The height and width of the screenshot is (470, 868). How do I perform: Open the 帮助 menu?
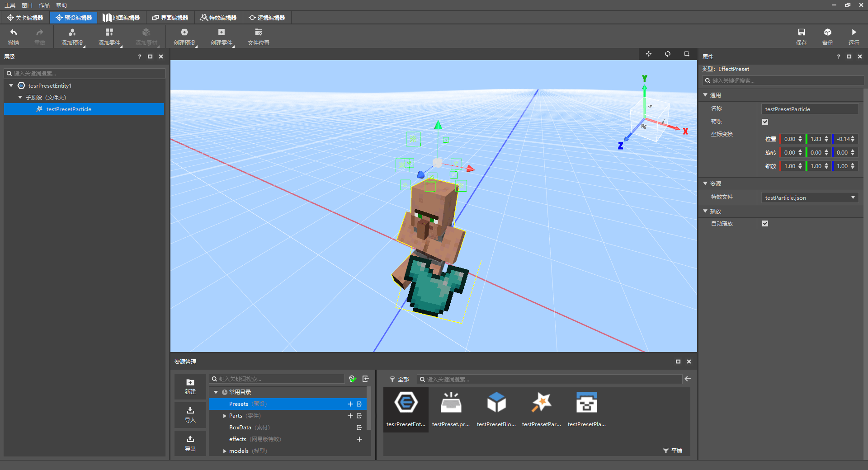(61, 5)
